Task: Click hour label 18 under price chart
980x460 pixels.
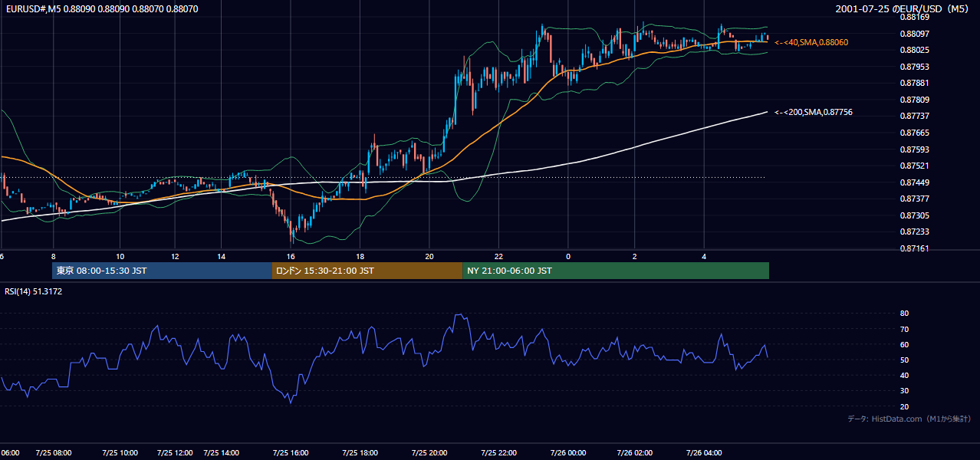Action: tap(360, 256)
